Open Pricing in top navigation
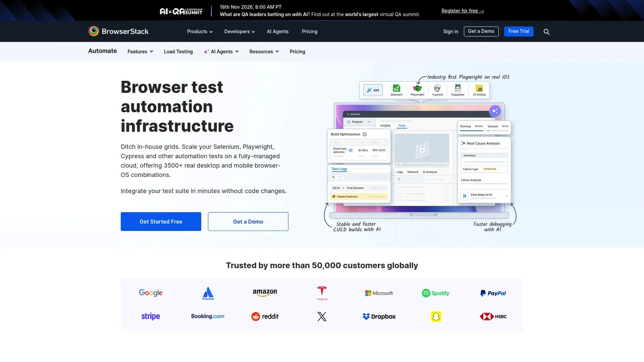Image resolution: width=644 pixels, height=362 pixels. [310, 31]
